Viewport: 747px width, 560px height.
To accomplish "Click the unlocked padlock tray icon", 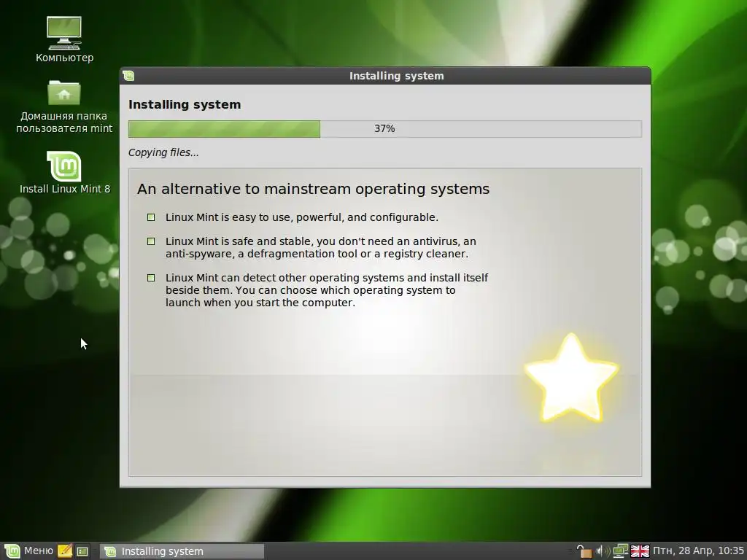I will [x=584, y=551].
